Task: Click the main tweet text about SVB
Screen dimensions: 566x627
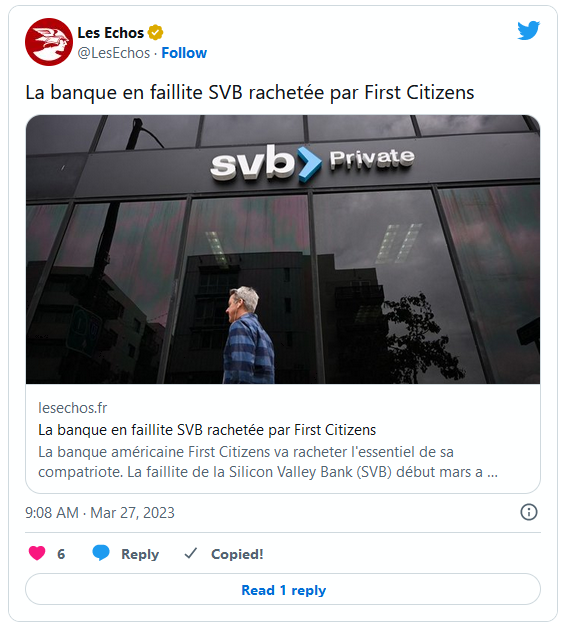Action: 250,93
